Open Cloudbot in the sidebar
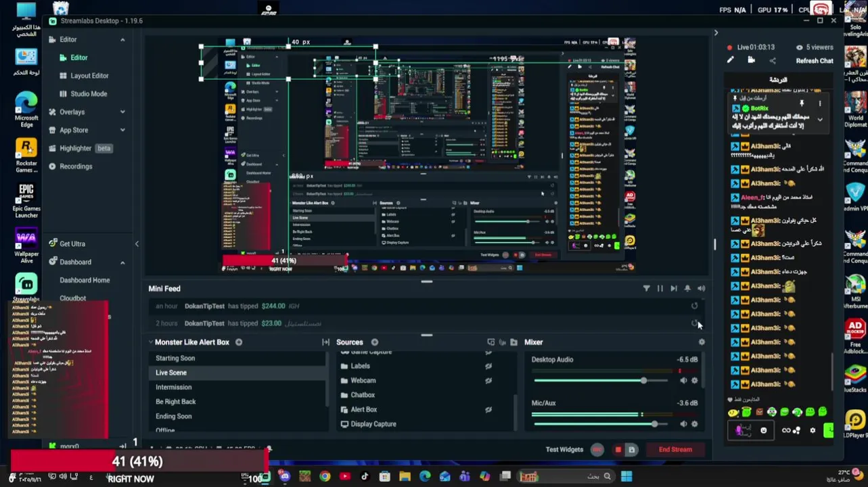Image resolution: width=868 pixels, height=487 pixels. [72, 298]
